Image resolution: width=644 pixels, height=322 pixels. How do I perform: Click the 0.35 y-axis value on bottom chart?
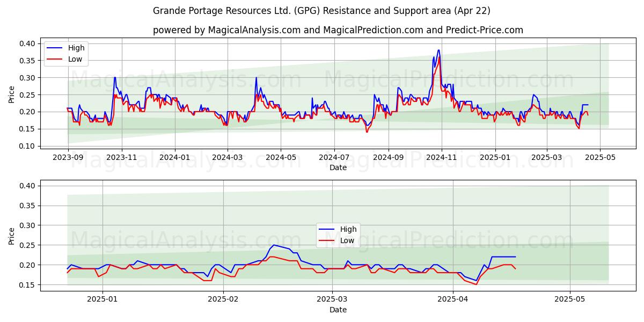coord(27,206)
